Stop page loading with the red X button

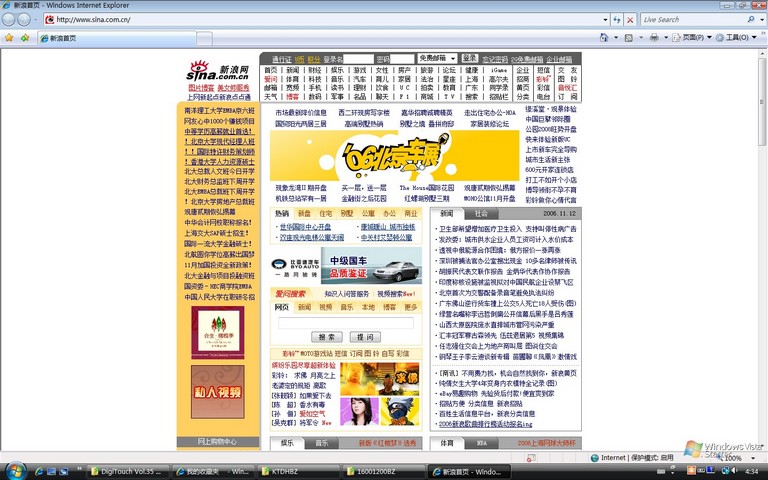pos(630,20)
